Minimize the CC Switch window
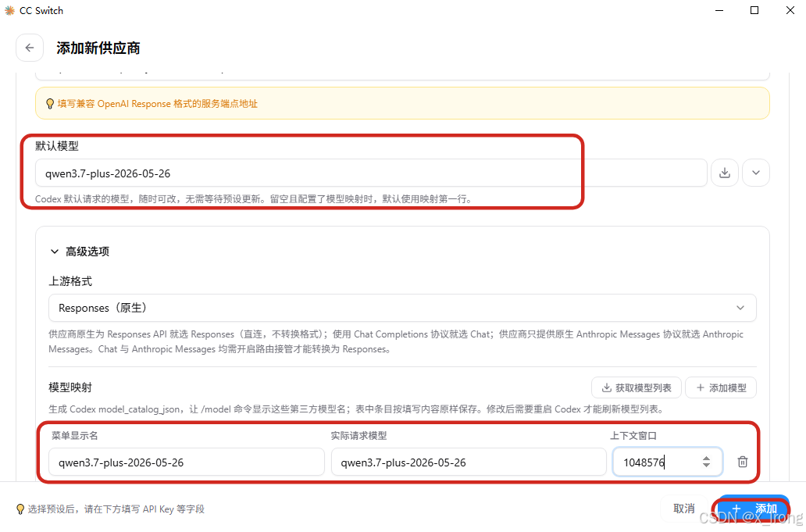This screenshot has width=806, height=532. click(x=719, y=10)
